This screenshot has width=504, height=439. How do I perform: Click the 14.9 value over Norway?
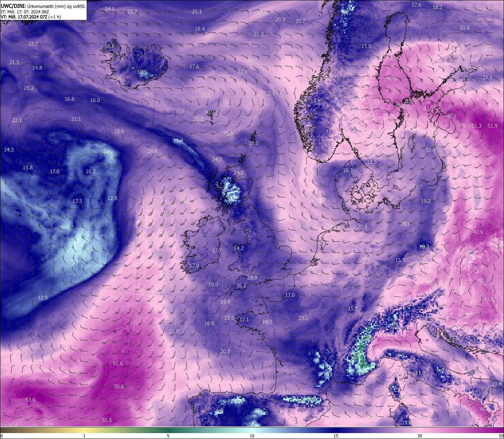(x=315, y=101)
